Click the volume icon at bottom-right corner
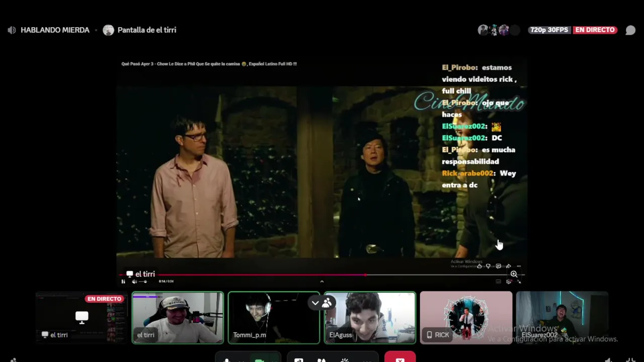Viewport: 644px width, 362px height. (x=609, y=360)
